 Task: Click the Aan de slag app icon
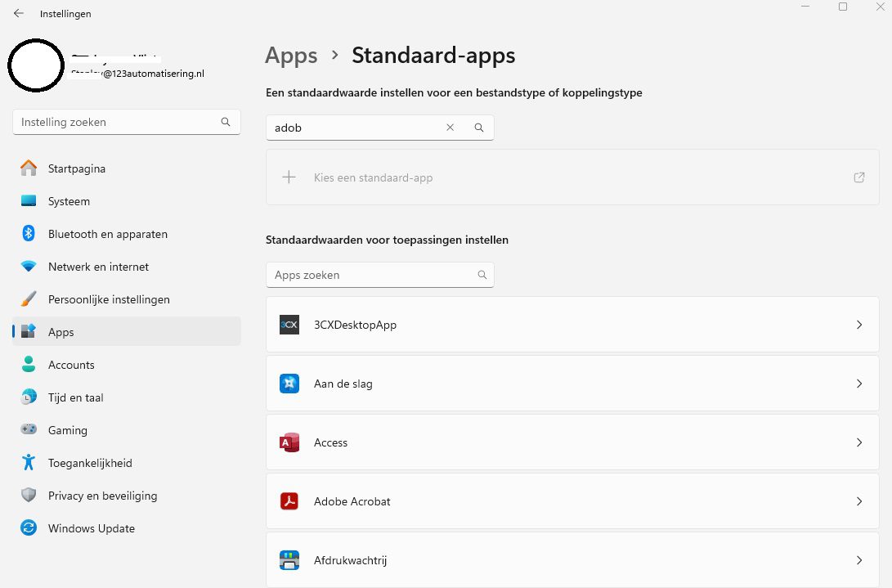tap(289, 384)
